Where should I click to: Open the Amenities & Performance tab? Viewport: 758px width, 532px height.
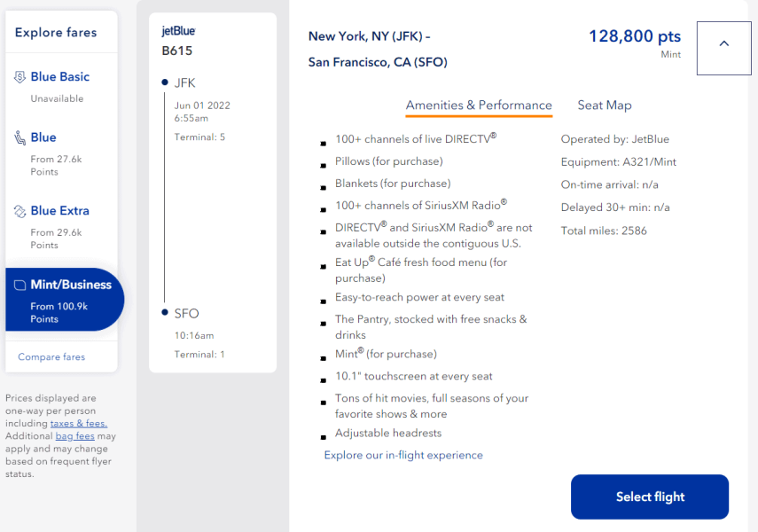pyautogui.click(x=479, y=106)
